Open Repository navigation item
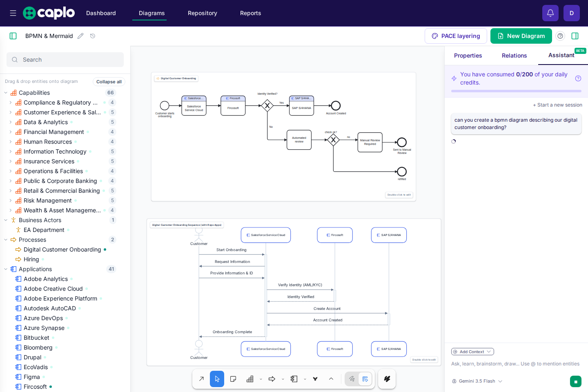The height and width of the screenshot is (392, 588). coord(203,13)
